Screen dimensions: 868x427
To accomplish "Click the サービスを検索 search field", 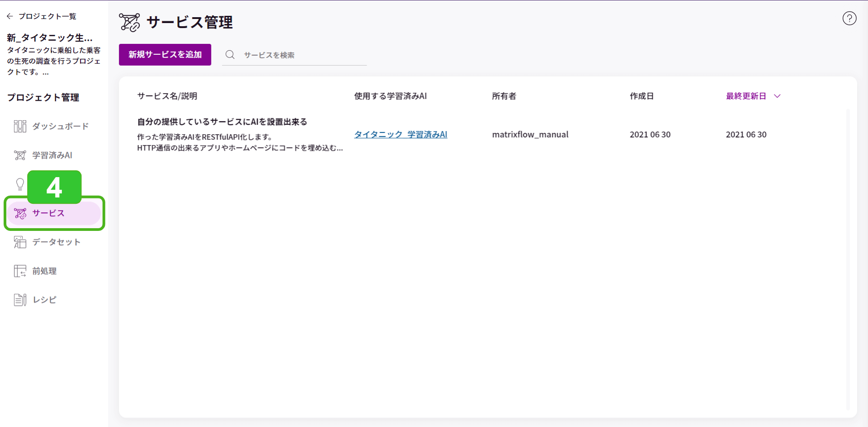I will click(303, 55).
